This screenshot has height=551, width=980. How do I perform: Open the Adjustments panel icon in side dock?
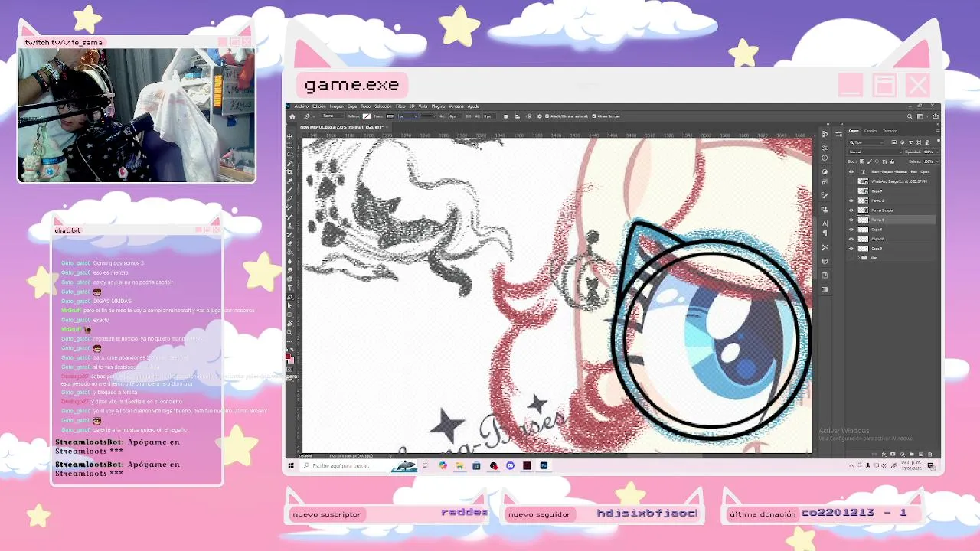click(x=825, y=172)
